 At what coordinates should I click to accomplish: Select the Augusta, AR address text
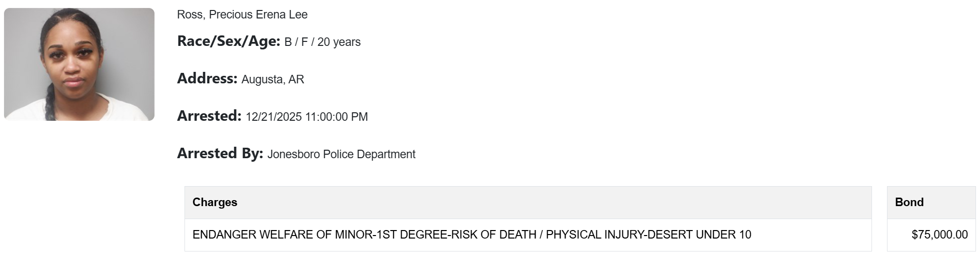coord(272,80)
